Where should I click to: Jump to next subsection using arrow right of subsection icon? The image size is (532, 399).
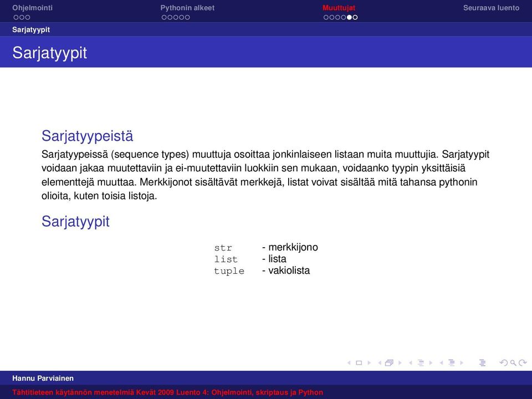pyautogui.click(x=431, y=362)
